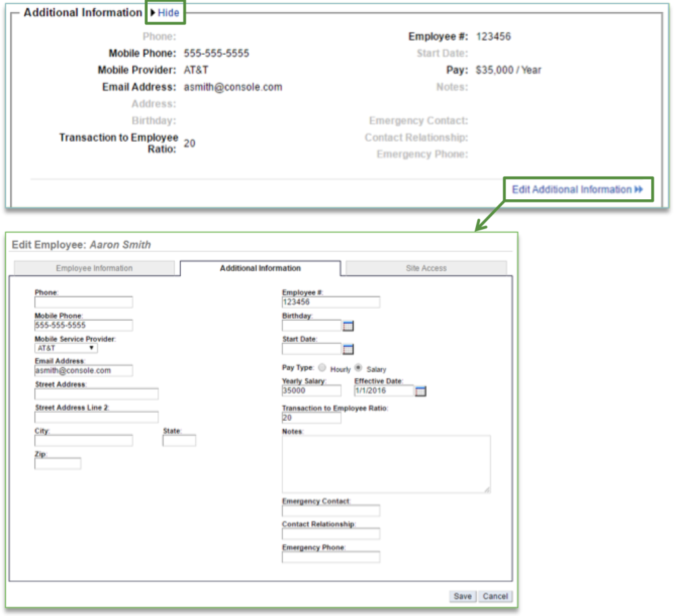Focus the Start Date input field
Image resolution: width=675 pixels, height=616 pixels.
[x=312, y=349]
